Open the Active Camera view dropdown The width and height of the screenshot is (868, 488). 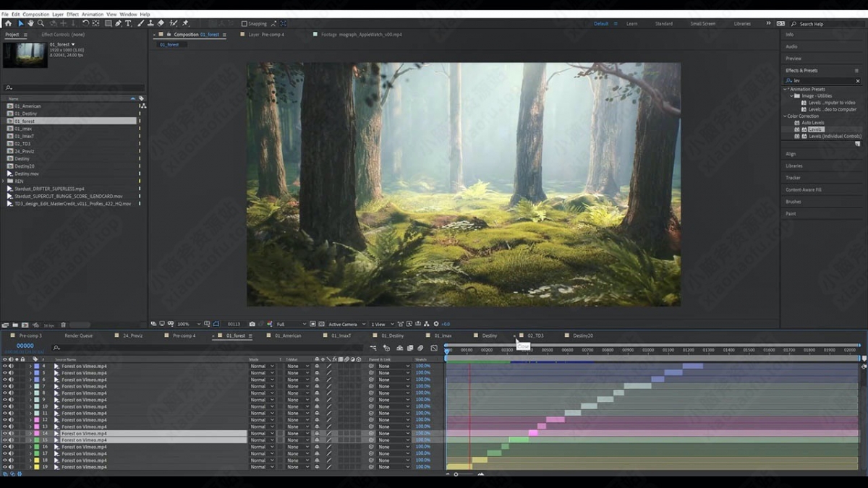tap(346, 324)
